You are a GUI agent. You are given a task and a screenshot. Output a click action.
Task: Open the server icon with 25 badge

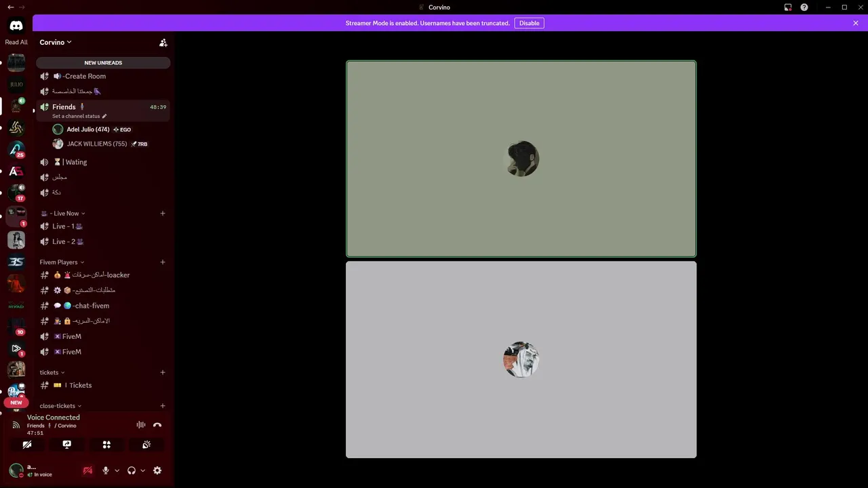click(16, 149)
